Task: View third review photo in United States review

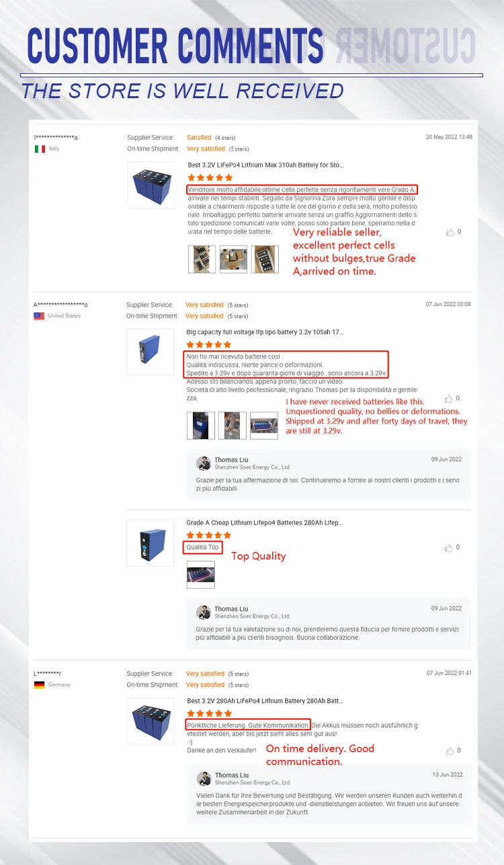Action: coord(263,426)
